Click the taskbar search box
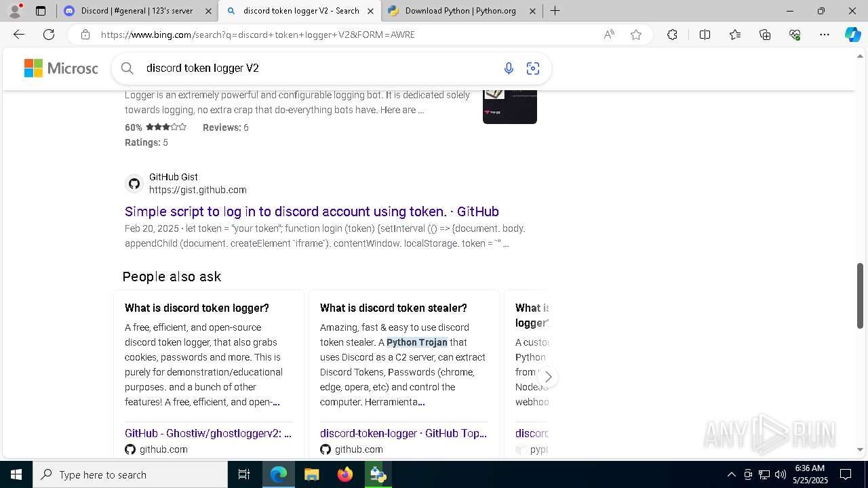The height and width of the screenshot is (488, 868). click(x=130, y=474)
